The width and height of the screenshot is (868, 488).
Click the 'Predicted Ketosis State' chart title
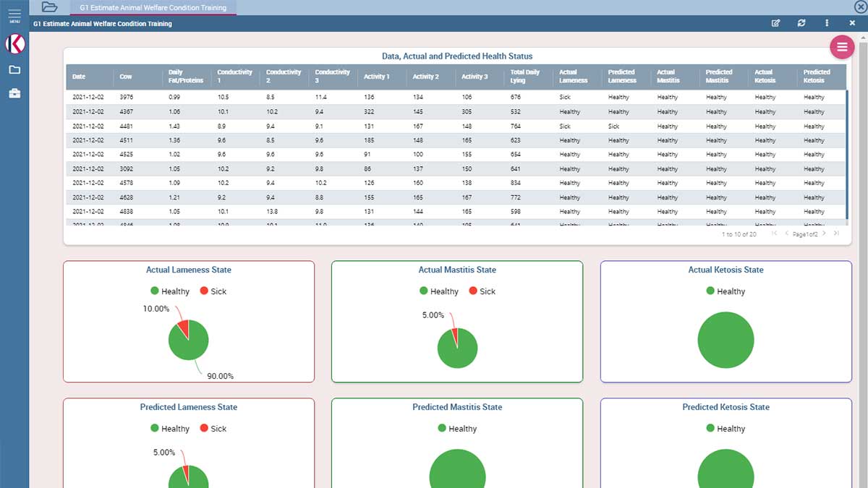click(x=726, y=407)
